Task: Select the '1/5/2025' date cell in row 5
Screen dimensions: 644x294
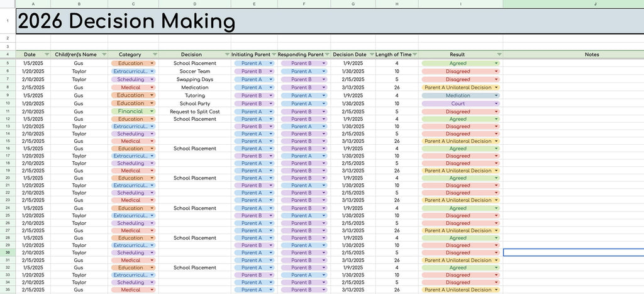Action: pyautogui.click(x=33, y=64)
